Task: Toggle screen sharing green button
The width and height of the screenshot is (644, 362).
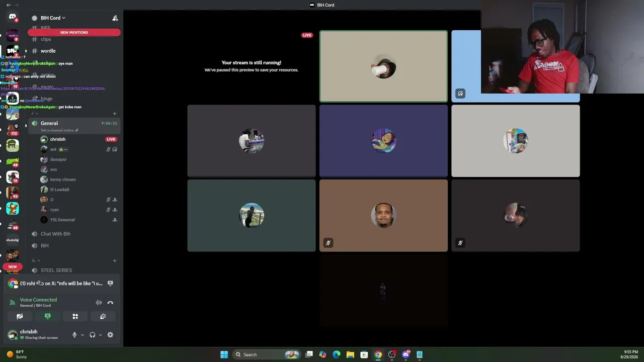Action: coord(48,316)
